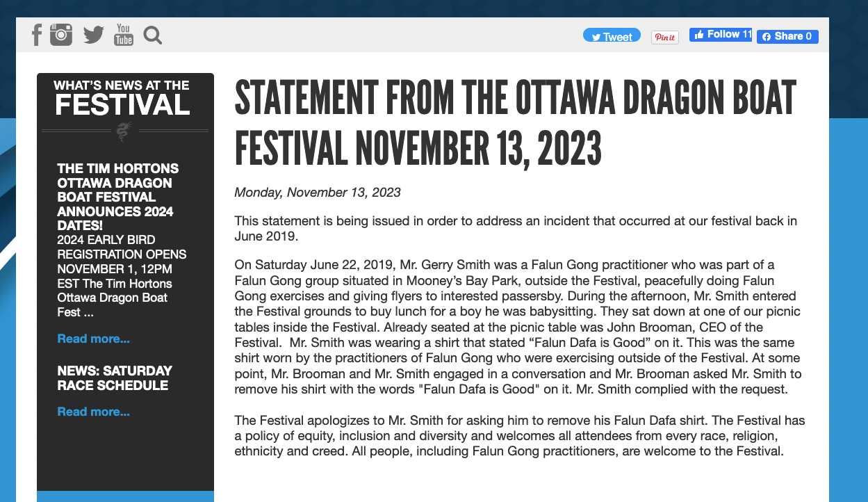Click the Pinterest Pin it button
The image size is (868, 502).
click(665, 37)
